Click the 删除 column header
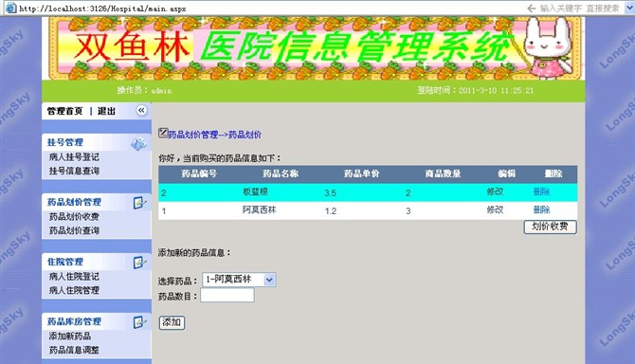This screenshot has width=635, height=364. point(553,174)
